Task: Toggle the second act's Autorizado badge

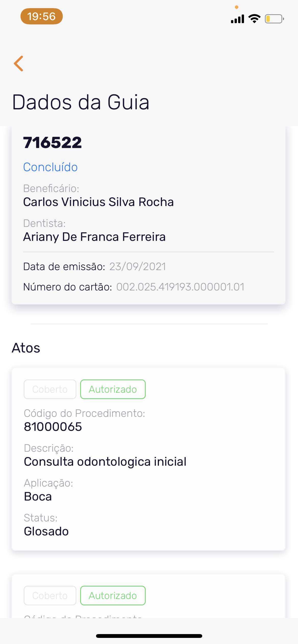Action: (x=113, y=595)
